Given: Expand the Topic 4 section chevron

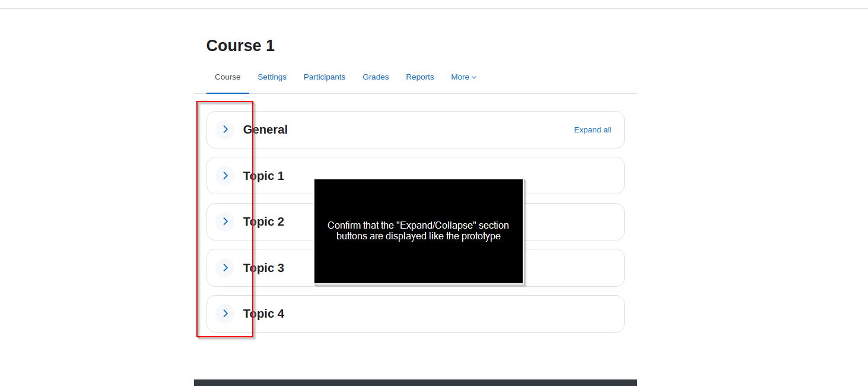Looking at the screenshot, I should (x=225, y=314).
